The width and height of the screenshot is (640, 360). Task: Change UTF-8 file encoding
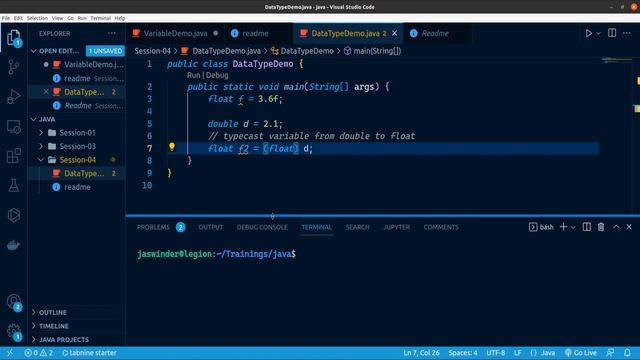click(x=496, y=353)
